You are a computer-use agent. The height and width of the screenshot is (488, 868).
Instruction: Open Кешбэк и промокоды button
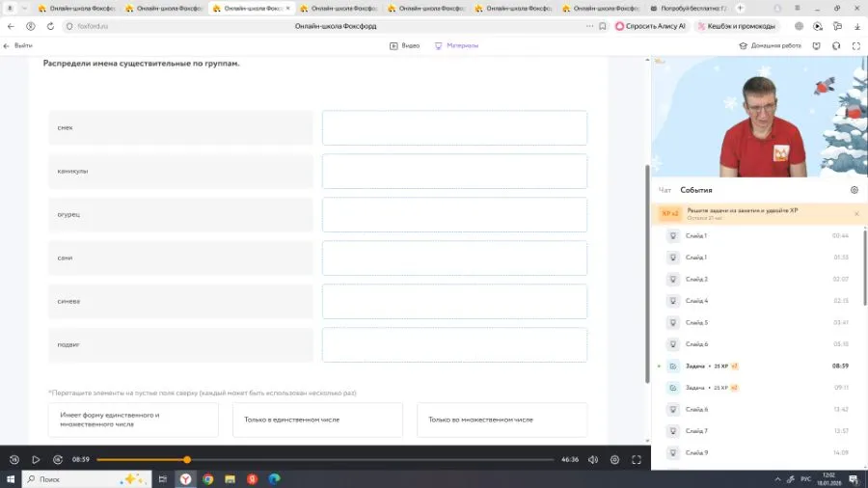click(x=736, y=26)
